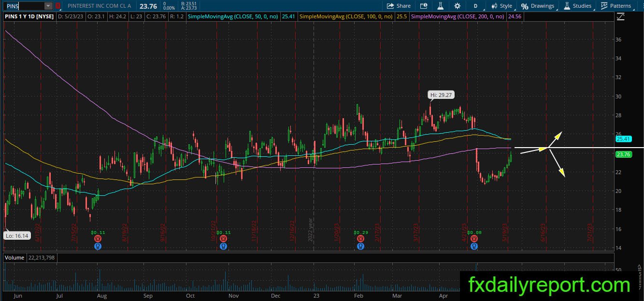The image size is (644, 301).
Task: Click the Feb label on time axis
Action: tap(358, 295)
